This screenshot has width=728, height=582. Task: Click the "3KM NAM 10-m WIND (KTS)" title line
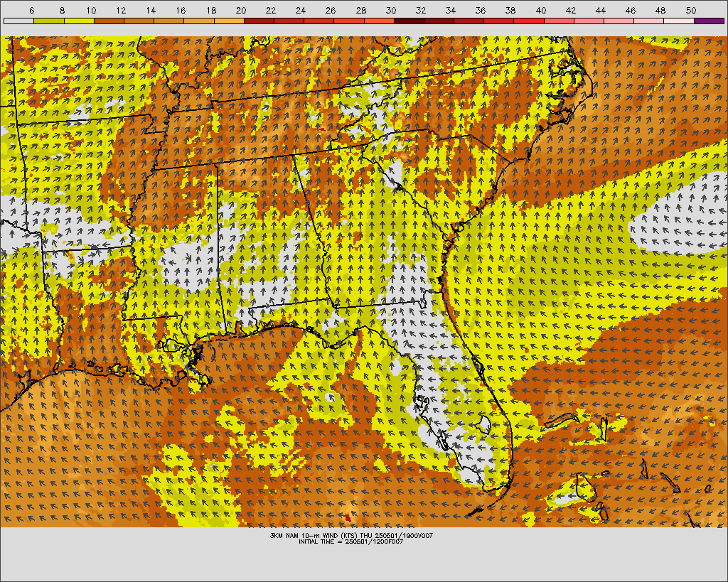pos(351,535)
